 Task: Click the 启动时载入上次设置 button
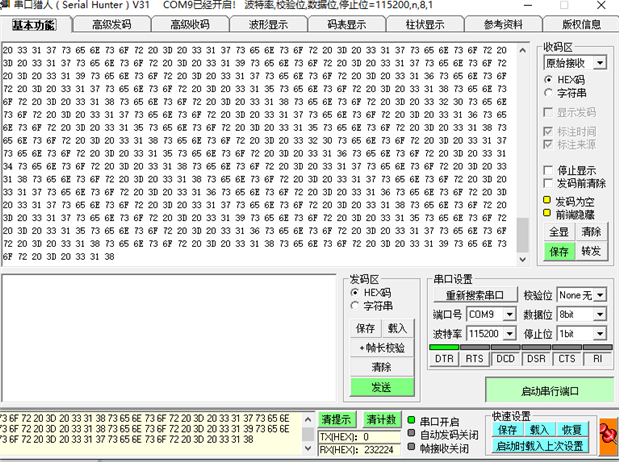tap(540, 446)
